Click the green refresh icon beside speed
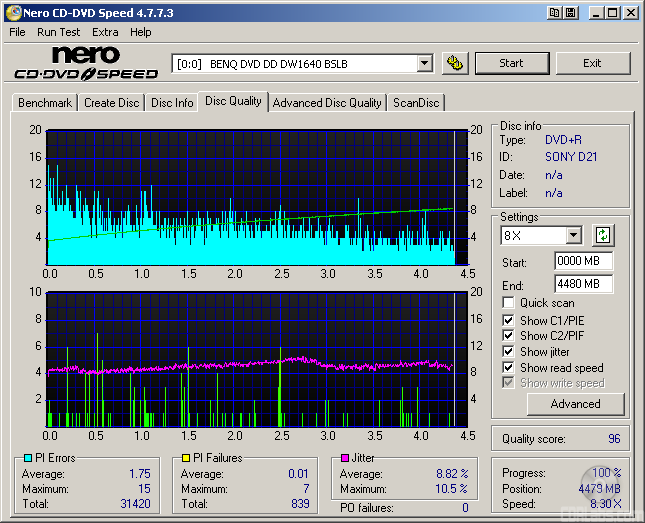This screenshot has width=645, height=523. click(x=602, y=236)
